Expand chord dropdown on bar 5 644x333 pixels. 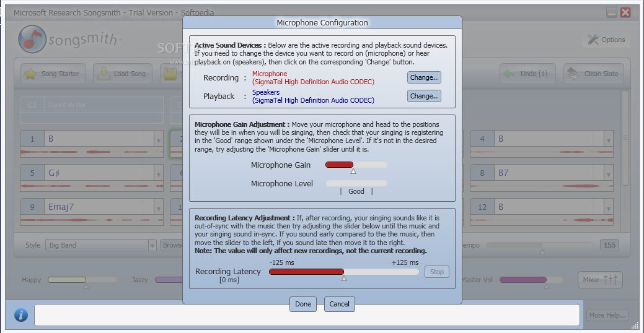coord(159,175)
